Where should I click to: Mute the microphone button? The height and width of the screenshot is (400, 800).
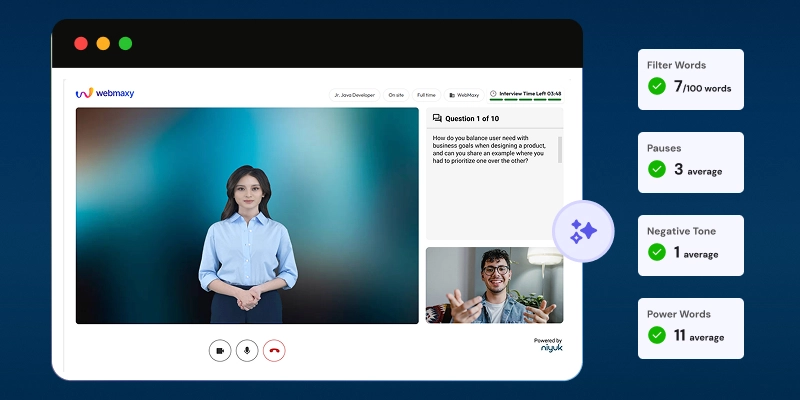click(247, 351)
